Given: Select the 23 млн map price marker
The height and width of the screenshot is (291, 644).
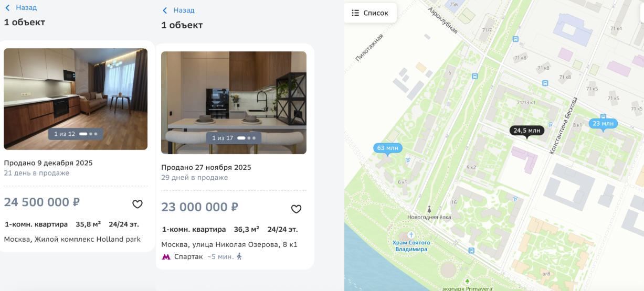Looking at the screenshot, I should click(x=603, y=124).
